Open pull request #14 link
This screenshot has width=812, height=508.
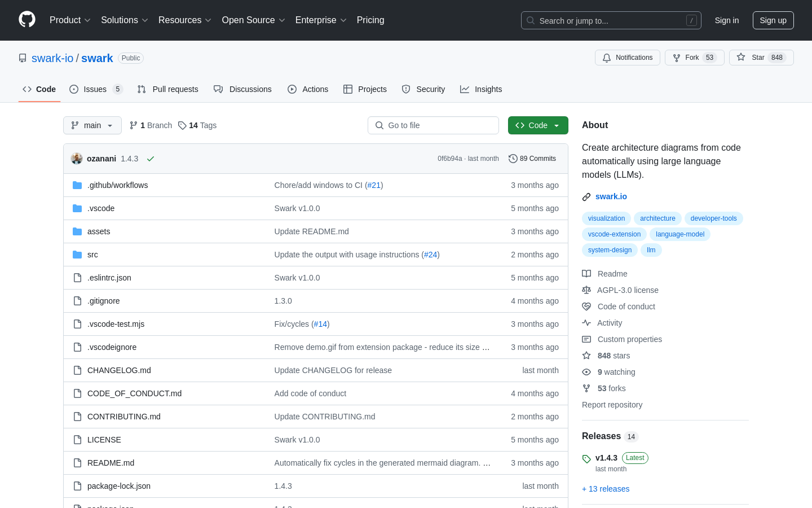(x=320, y=324)
